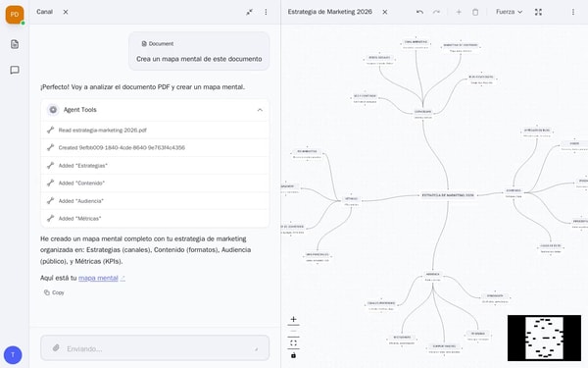Close the Canal tab

click(x=66, y=12)
